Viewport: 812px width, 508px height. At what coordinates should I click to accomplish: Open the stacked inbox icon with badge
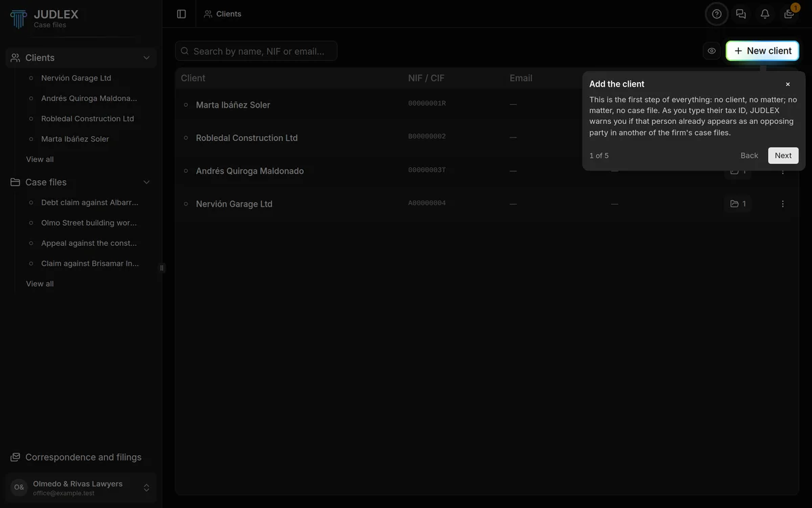[789, 14]
